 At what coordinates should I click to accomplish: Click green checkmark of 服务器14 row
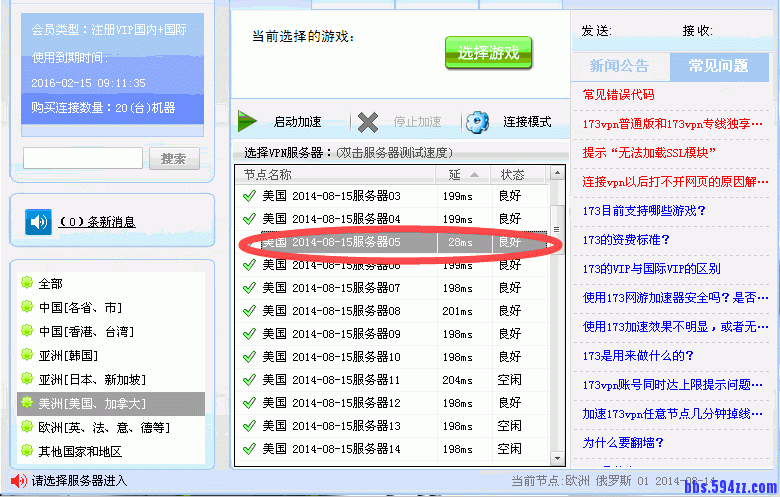coord(249,449)
